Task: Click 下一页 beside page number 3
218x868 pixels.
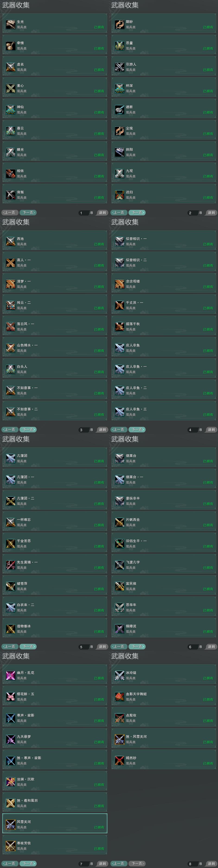Action: (x=28, y=430)
